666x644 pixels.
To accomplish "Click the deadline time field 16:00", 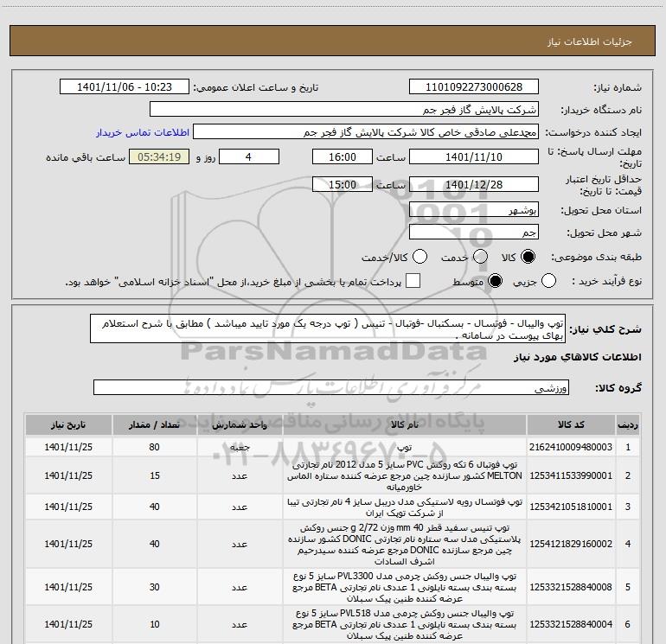I will click(343, 156).
